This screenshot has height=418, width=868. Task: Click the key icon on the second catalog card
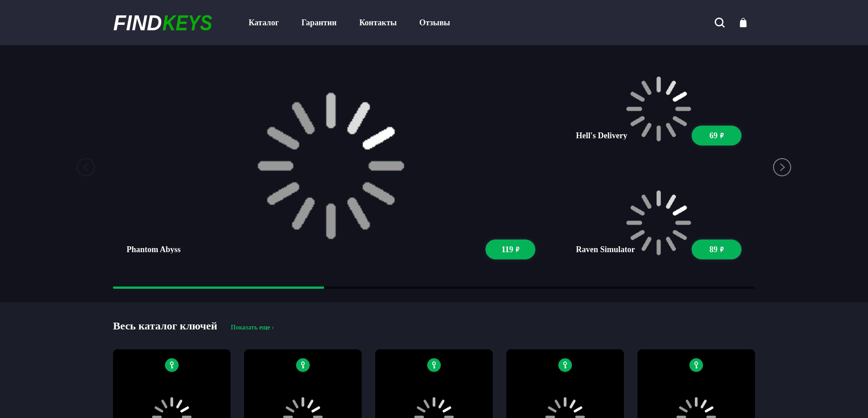click(302, 365)
